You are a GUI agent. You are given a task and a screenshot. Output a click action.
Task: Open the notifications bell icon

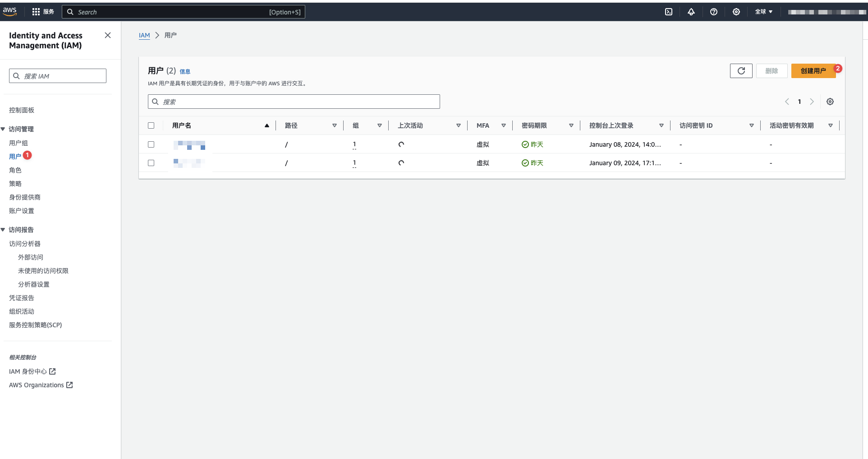coord(691,12)
